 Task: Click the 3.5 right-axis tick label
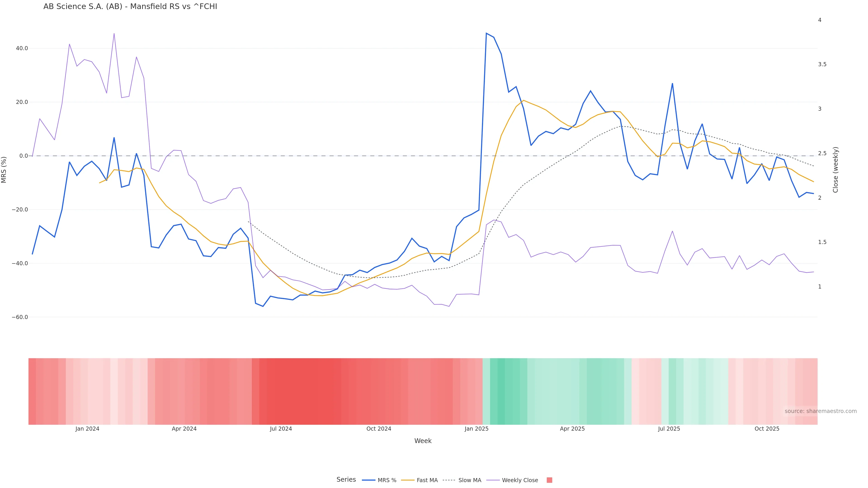point(822,64)
